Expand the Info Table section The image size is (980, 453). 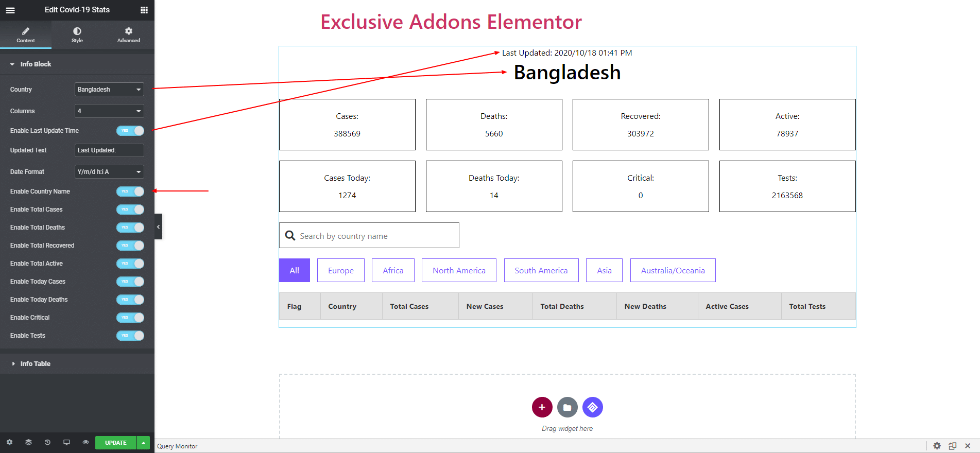(77, 363)
